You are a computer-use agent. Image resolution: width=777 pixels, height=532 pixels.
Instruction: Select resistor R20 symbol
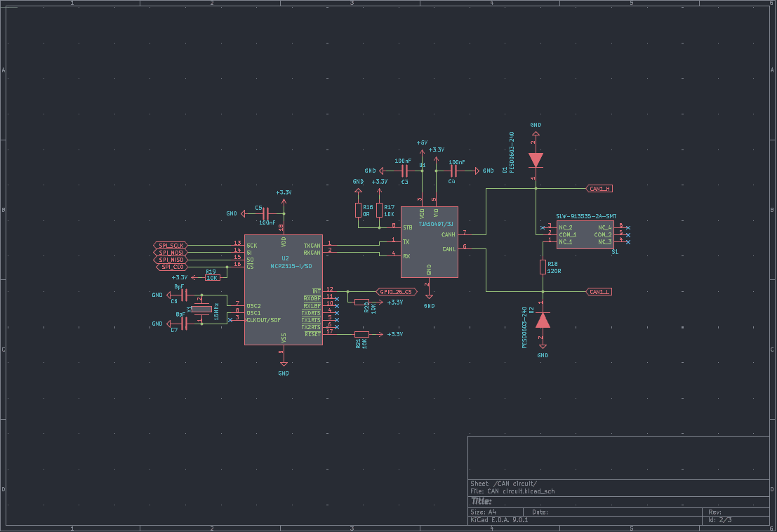point(361,302)
